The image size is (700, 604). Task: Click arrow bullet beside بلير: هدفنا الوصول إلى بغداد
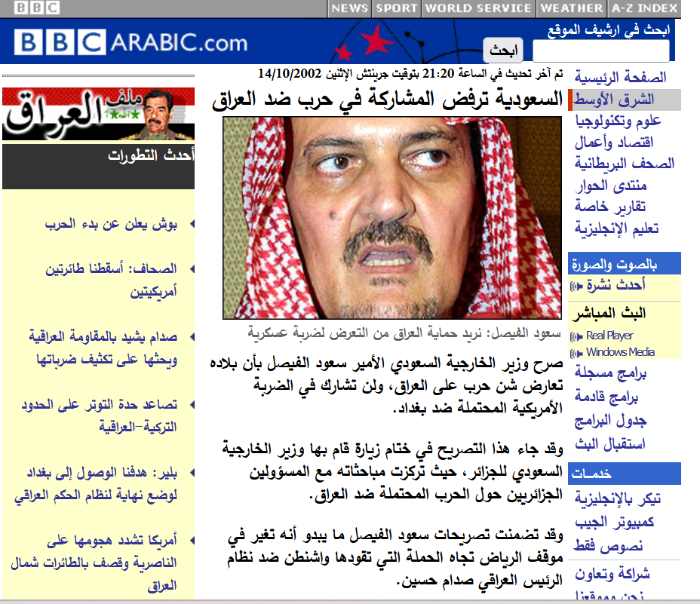(x=192, y=472)
